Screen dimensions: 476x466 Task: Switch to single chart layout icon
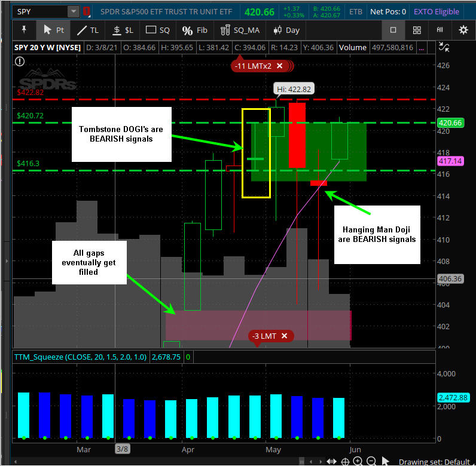point(393,30)
